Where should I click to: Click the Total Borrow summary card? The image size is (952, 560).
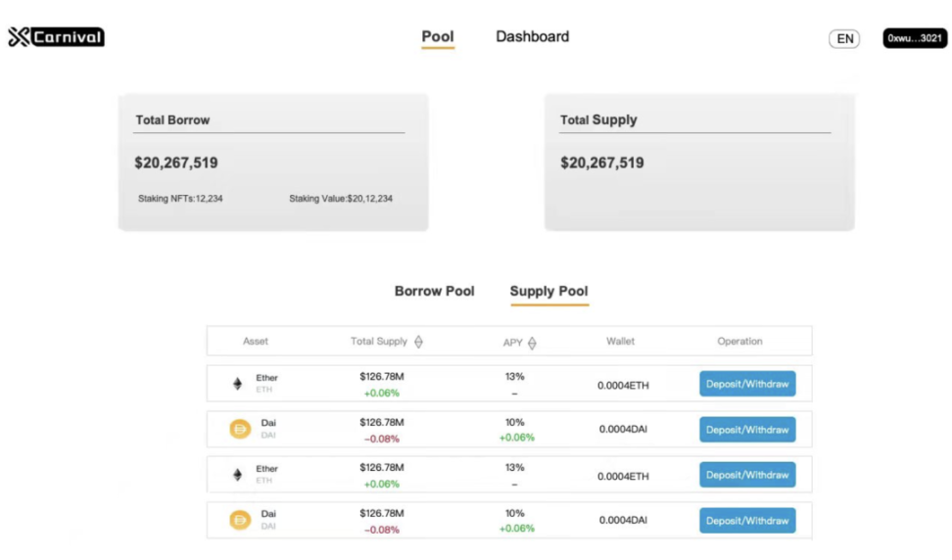coord(273,163)
